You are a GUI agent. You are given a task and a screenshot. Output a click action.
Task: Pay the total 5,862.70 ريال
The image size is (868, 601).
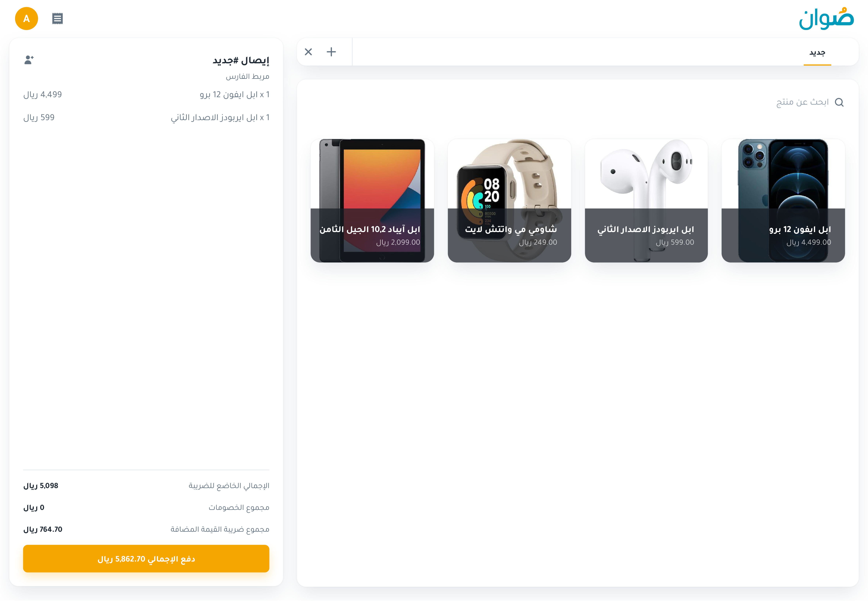coord(146,559)
